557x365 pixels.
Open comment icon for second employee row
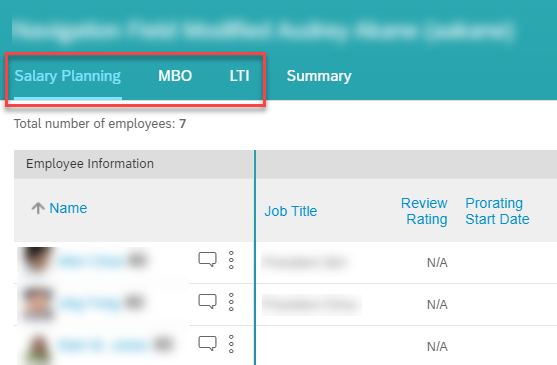tap(207, 301)
